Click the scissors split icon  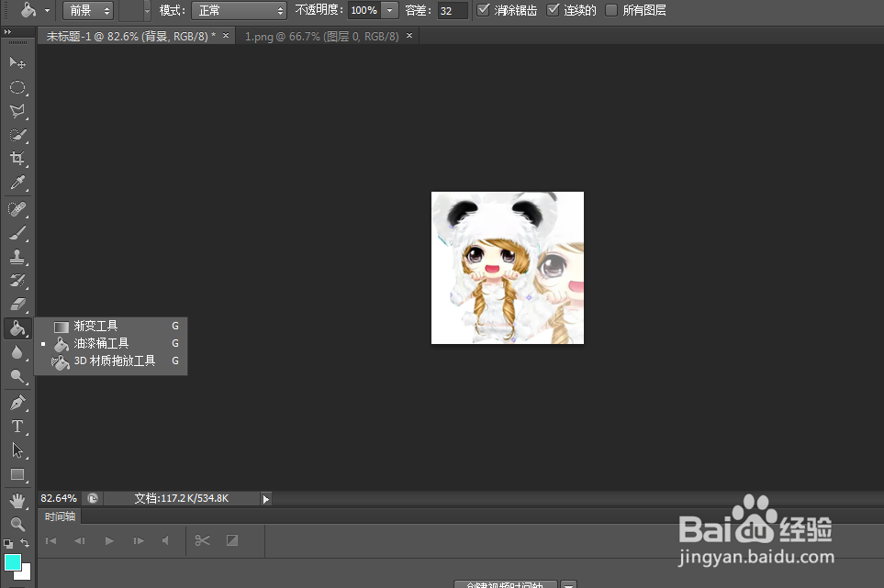tap(202, 540)
